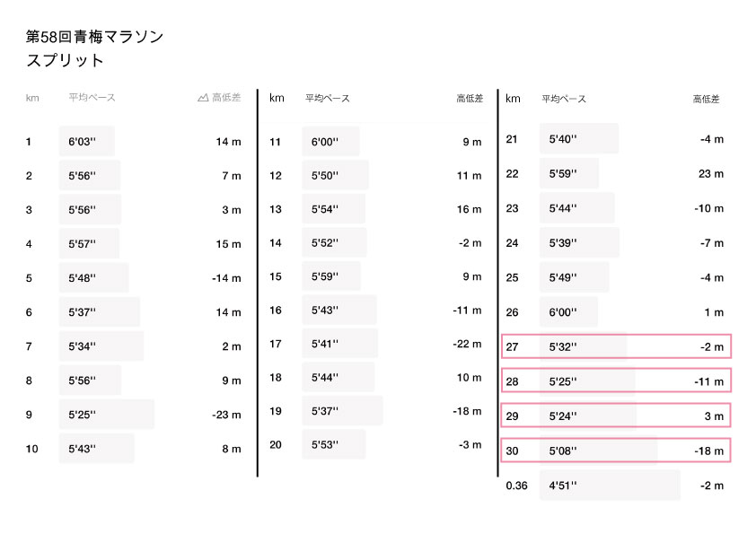
Task: Click the 4'51'' pace bar for 0.36 km
Action: point(609,486)
